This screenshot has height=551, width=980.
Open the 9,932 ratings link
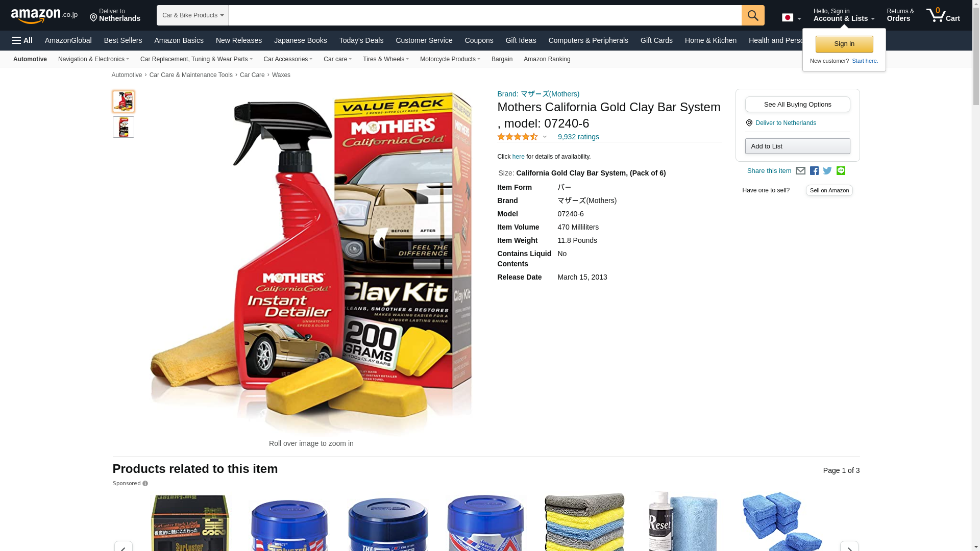point(578,137)
